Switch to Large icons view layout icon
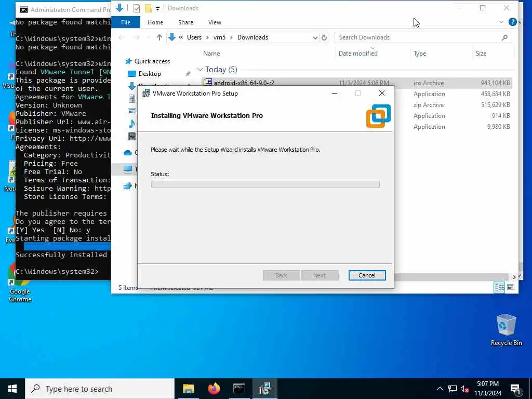This screenshot has height=399, width=532. tap(510, 287)
